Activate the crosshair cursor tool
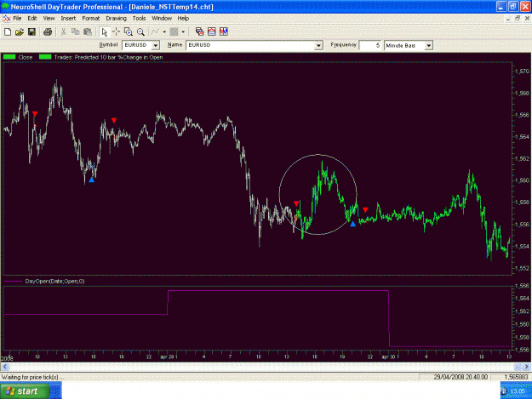Viewport: 532px width, 399px height. 116,31
